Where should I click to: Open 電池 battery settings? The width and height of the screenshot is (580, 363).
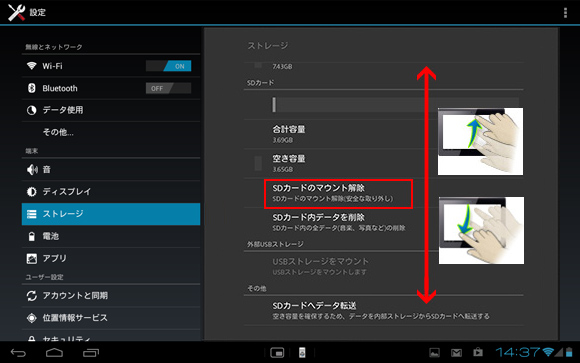pyautogui.click(x=111, y=236)
